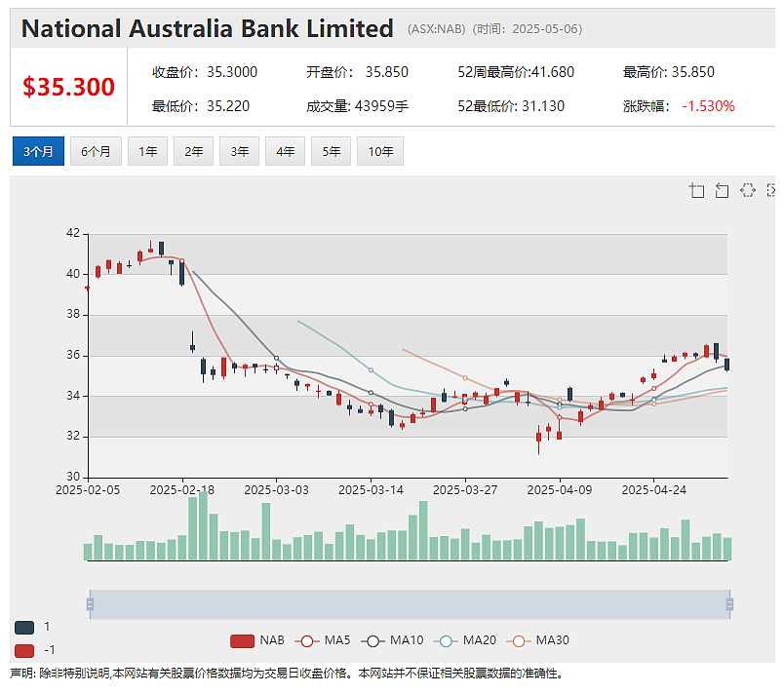Click the restore chart icon
Screen dimensions: 784x694
click(x=748, y=190)
